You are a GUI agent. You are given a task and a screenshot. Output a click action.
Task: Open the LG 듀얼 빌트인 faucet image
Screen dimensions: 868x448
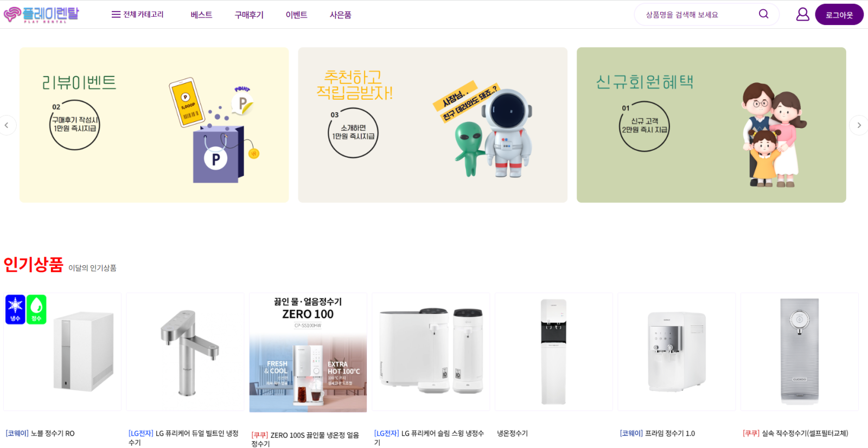point(185,352)
